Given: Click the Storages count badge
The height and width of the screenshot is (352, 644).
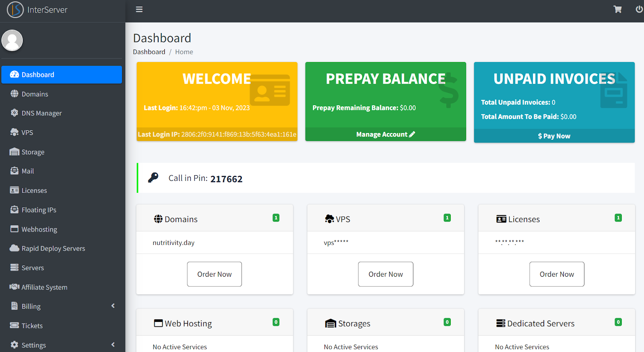Looking at the screenshot, I should (x=447, y=322).
